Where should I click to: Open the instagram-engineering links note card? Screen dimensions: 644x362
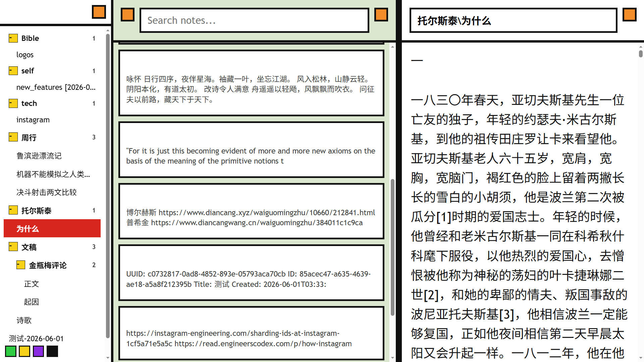click(251, 333)
